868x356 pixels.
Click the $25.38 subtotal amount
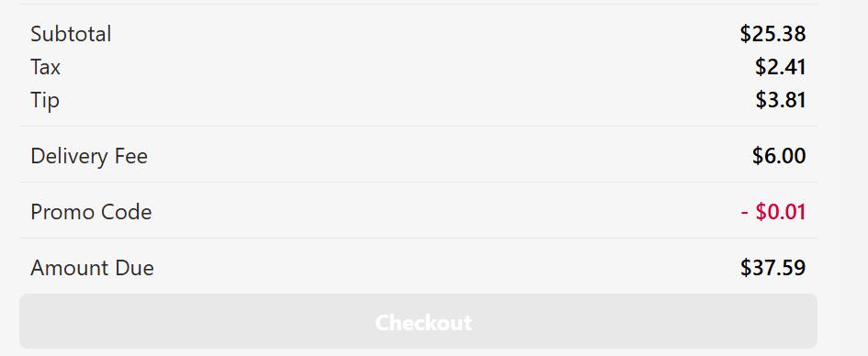772,34
